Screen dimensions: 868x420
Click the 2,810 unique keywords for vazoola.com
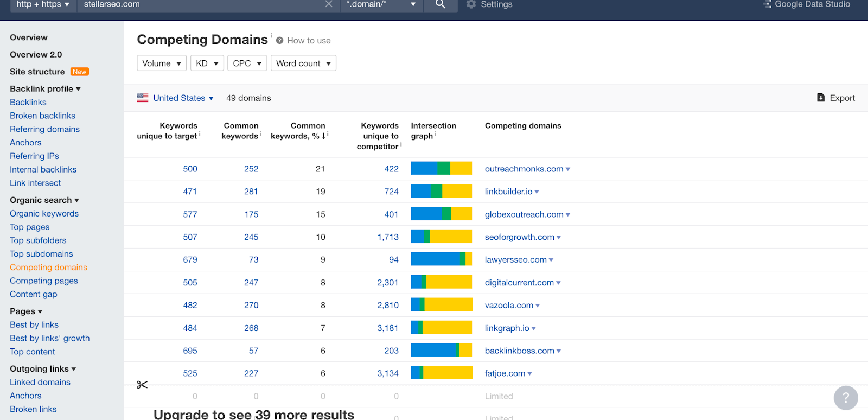click(387, 305)
